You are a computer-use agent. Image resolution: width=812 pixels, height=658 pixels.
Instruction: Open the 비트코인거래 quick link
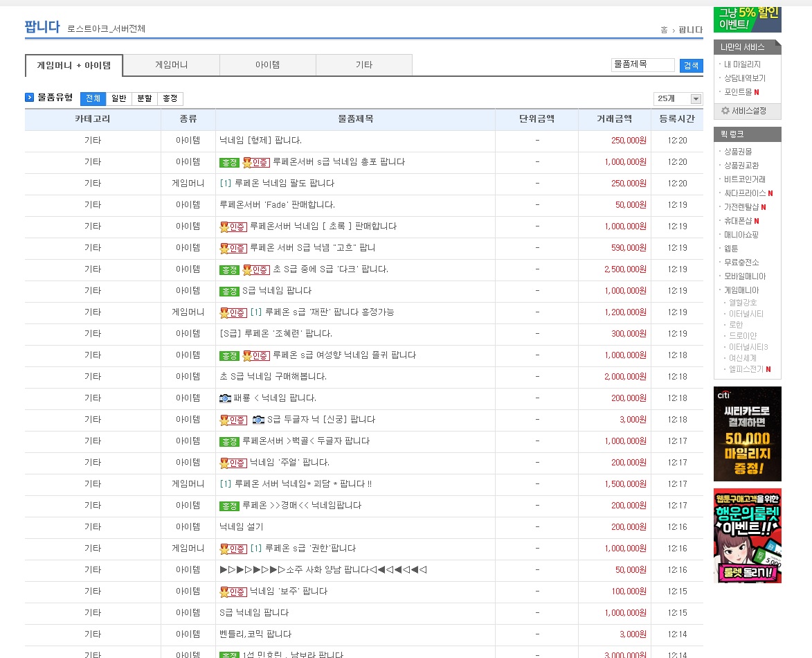(744, 179)
